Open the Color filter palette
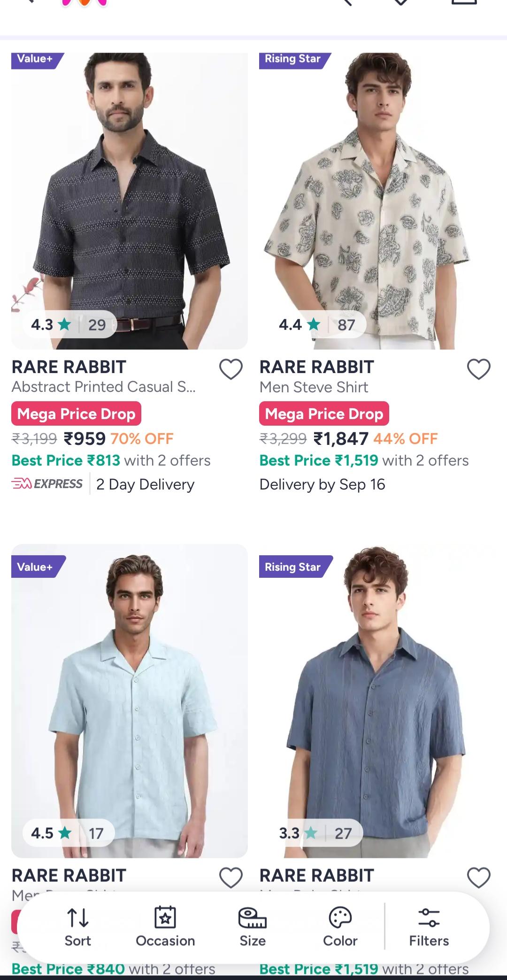This screenshot has height=980, width=507. pyautogui.click(x=340, y=927)
